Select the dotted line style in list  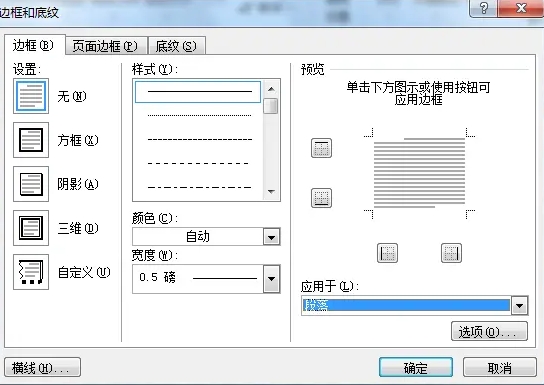[x=199, y=115]
